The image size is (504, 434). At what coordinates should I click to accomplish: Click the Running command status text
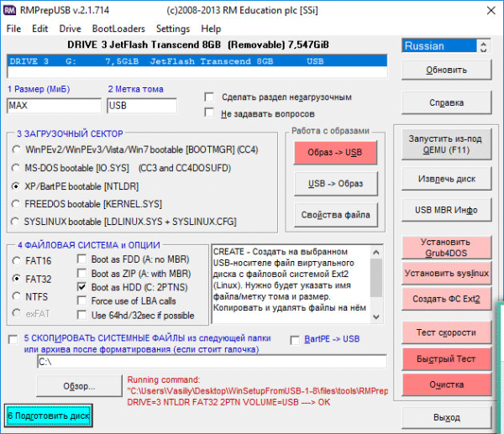257,391
